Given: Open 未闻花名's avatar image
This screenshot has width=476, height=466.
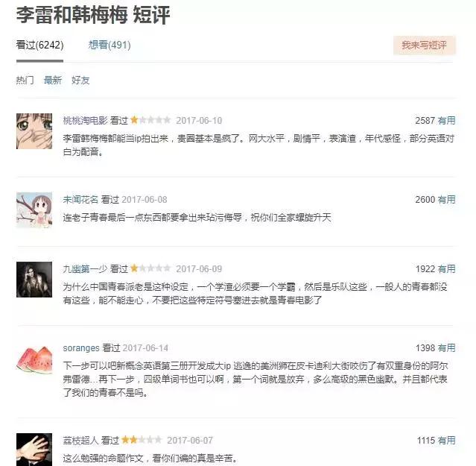Looking at the screenshot, I should 34,210.
